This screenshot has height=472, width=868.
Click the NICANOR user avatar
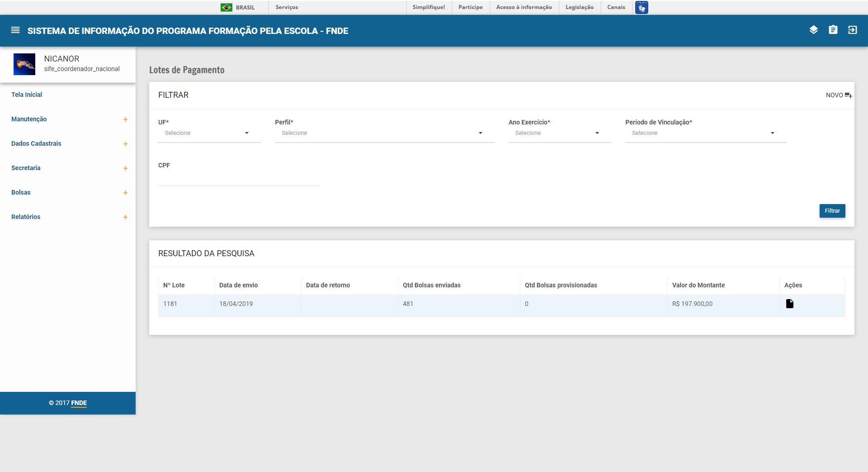(x=24, y=64)
